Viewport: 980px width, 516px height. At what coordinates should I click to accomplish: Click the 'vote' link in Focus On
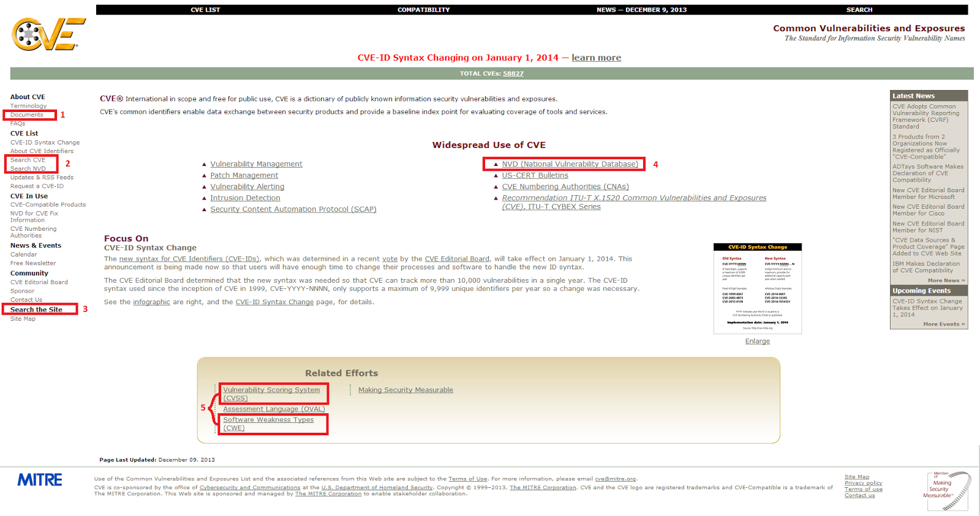coord(390,259)
